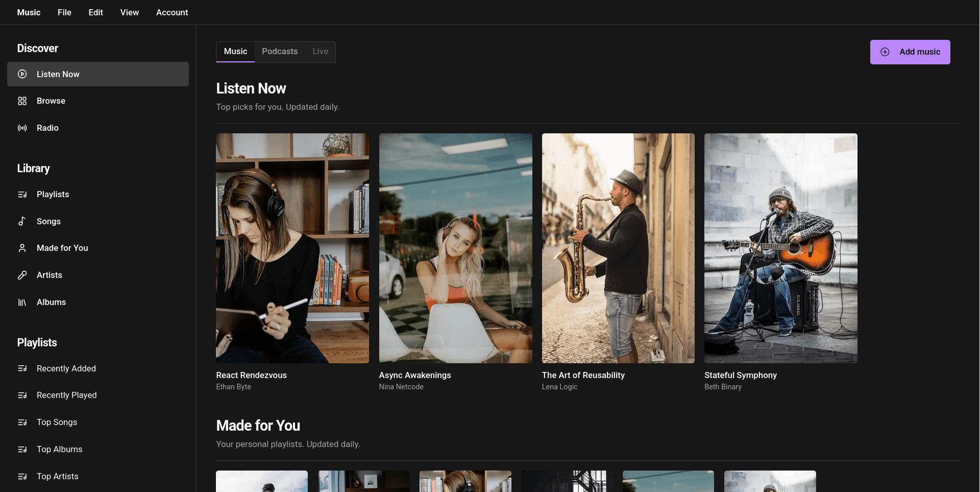The width and height of the screenshot is (980, 492).
Task: Open the Edit menu
Action: [x=95, y=12]
